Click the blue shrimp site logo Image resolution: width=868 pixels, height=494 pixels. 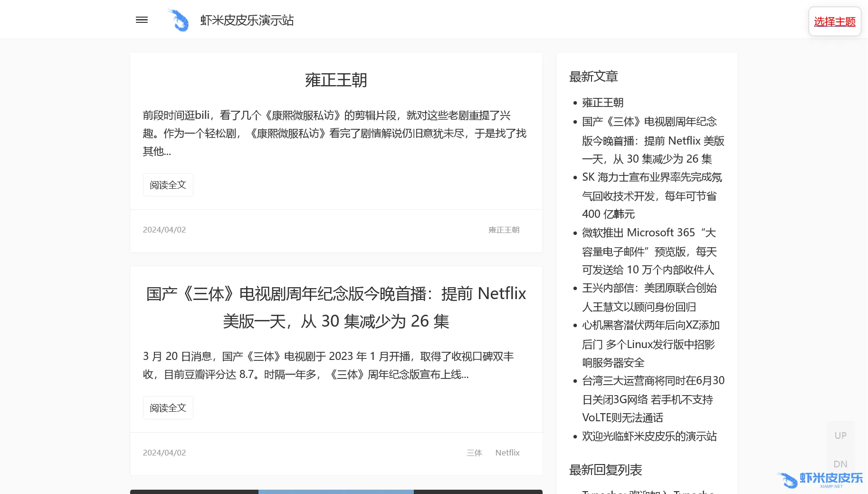[178, 20]
